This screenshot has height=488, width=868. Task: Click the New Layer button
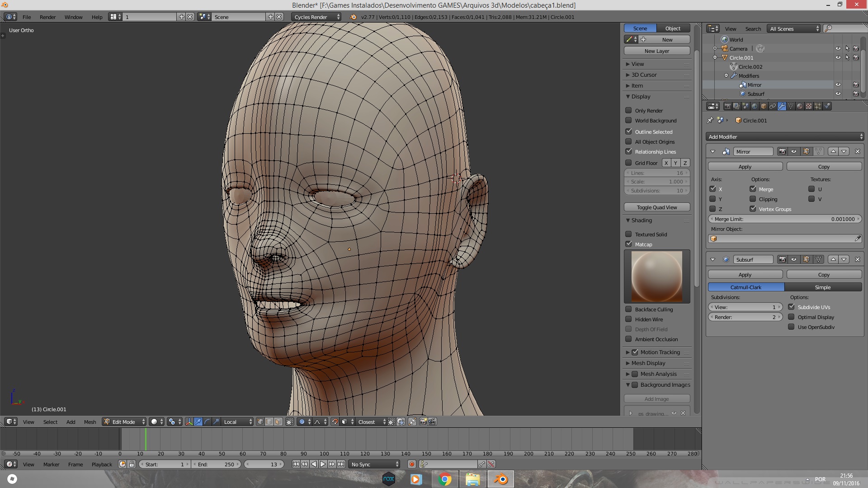657,51
